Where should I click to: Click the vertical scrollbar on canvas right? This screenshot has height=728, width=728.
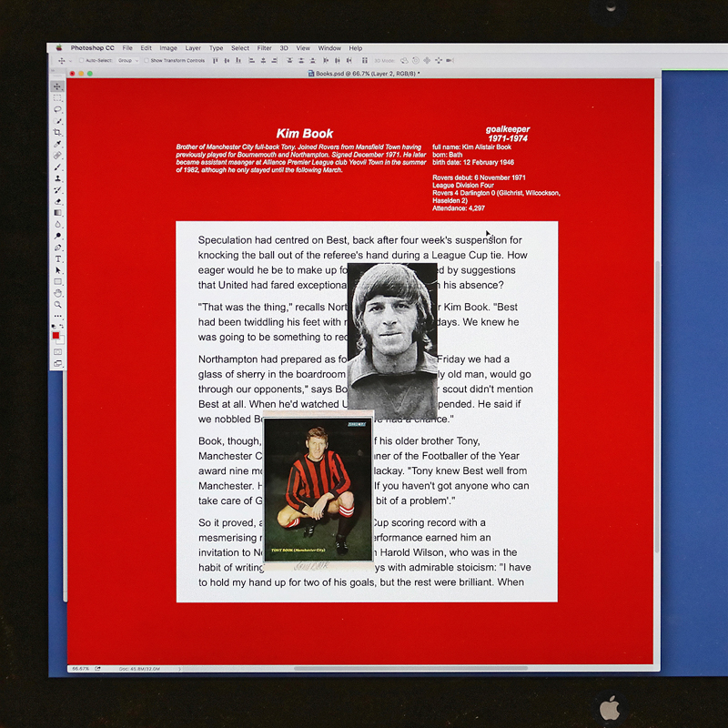point(657,407)
